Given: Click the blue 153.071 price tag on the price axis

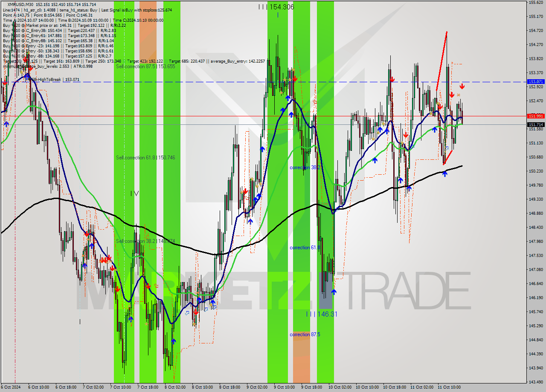Looking at the screenshot, I should pos(536,81).
